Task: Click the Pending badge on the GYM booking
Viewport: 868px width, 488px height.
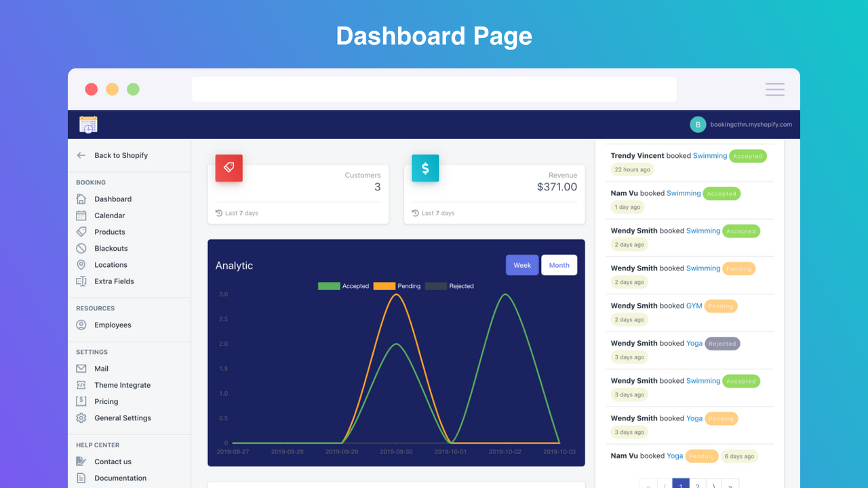Action: [x=721, y=306]
